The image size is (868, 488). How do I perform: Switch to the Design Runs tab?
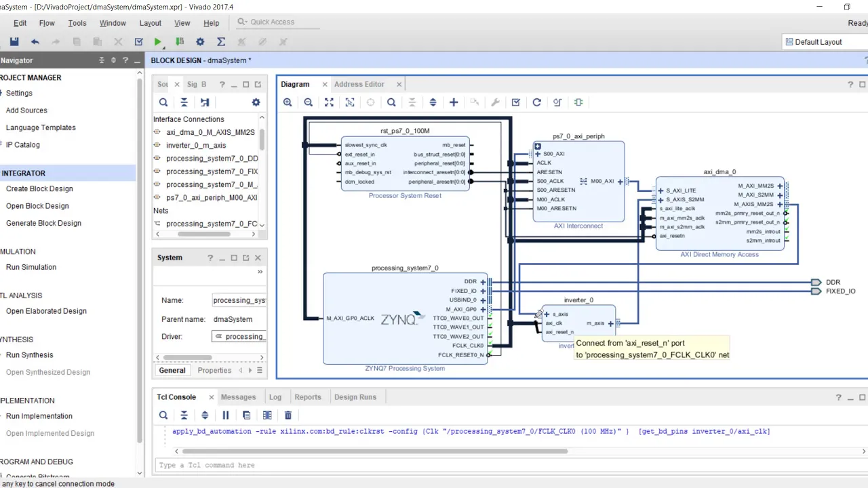355,397
